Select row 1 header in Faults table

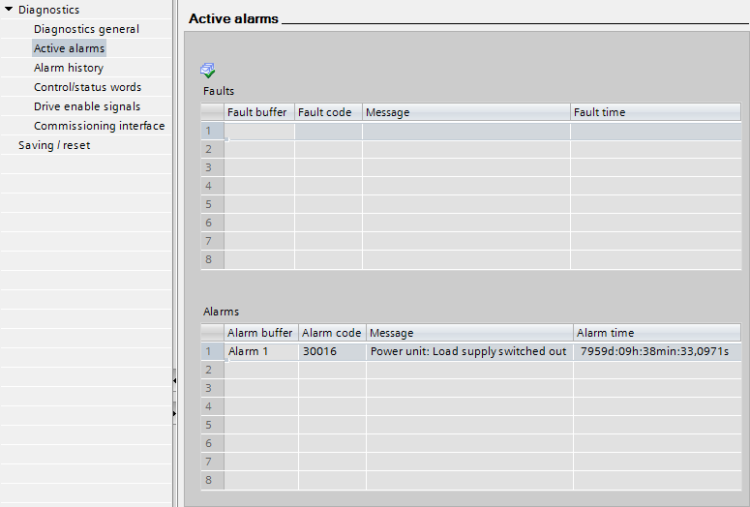point(212,131)
